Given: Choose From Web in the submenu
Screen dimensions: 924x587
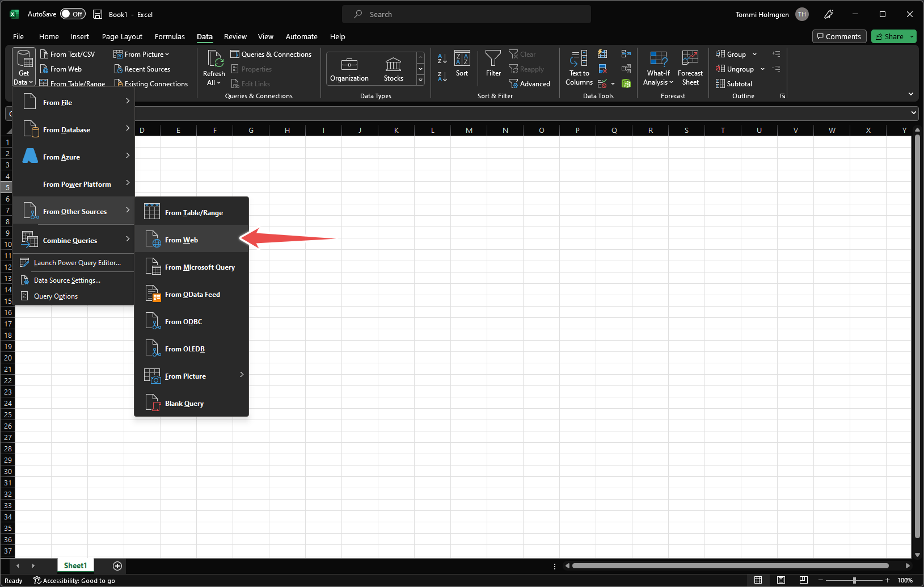Looking at the screenshot, I should point(192,240).
